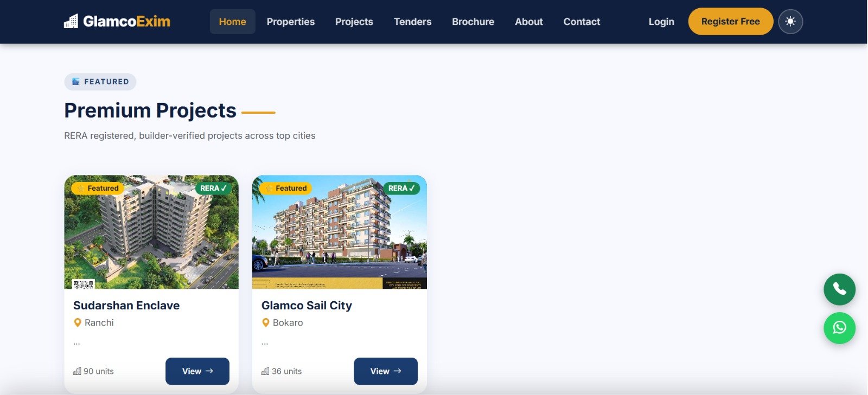Image resolution: width=868 pixels, height=395 pixels.
Task: Go to the Projects page
Action: [354, 22]
